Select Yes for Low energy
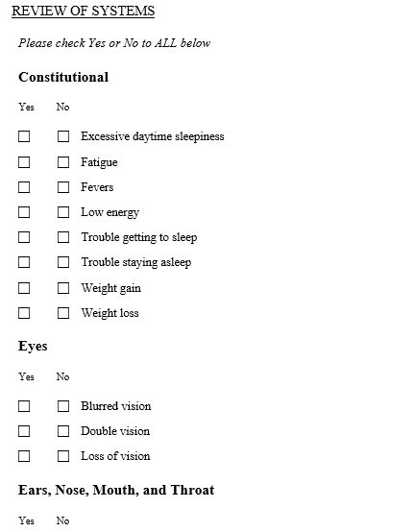This screenshot has height=532, width=413. tap(24, 212)
